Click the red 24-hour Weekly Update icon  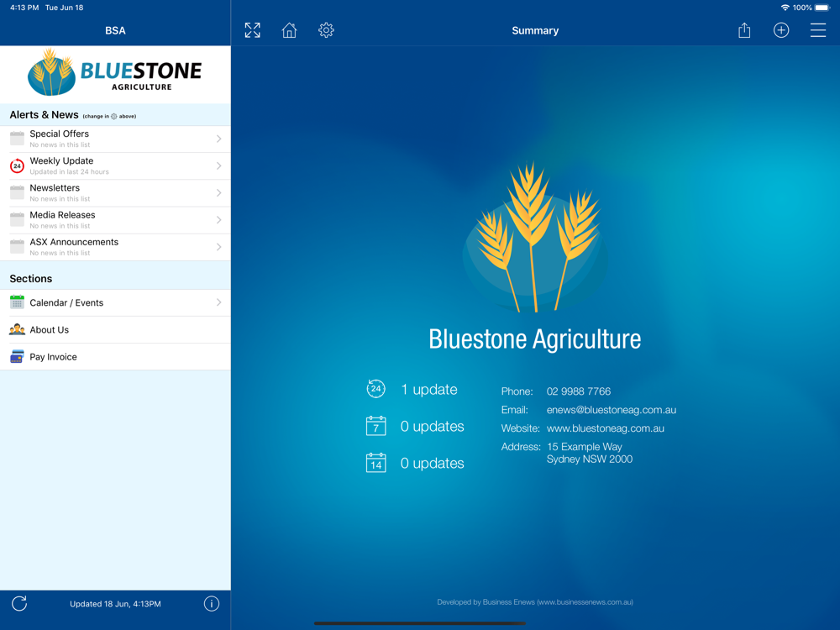(x=17, y=166)
